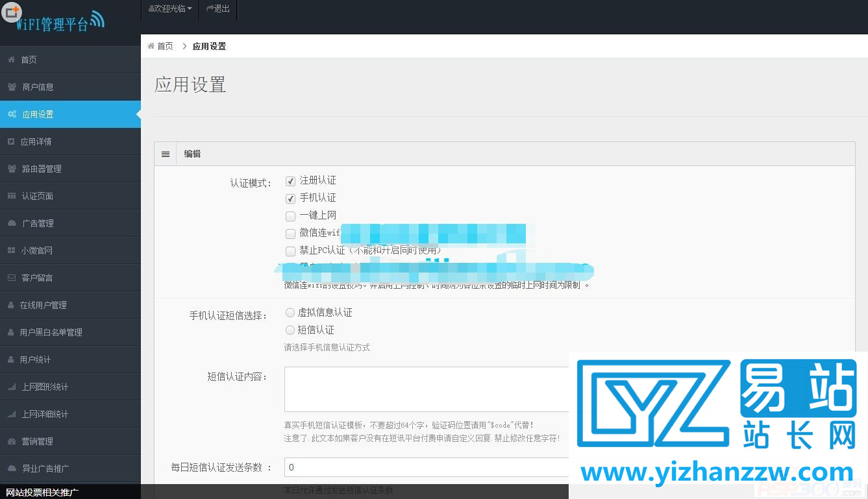Screen dimensions: 868x499
Task: Open 客户留言 menu entry
Action: coord(70,278)
